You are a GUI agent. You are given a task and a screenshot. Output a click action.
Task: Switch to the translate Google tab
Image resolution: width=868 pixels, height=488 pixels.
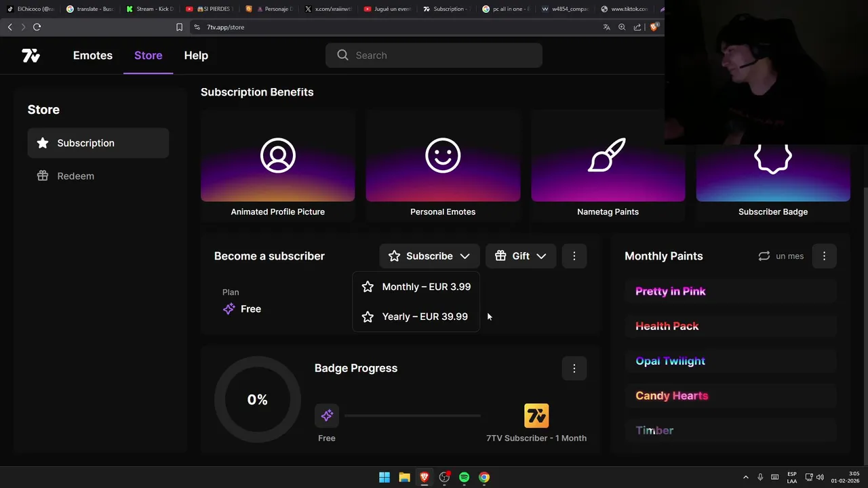[x=90, y=9]
